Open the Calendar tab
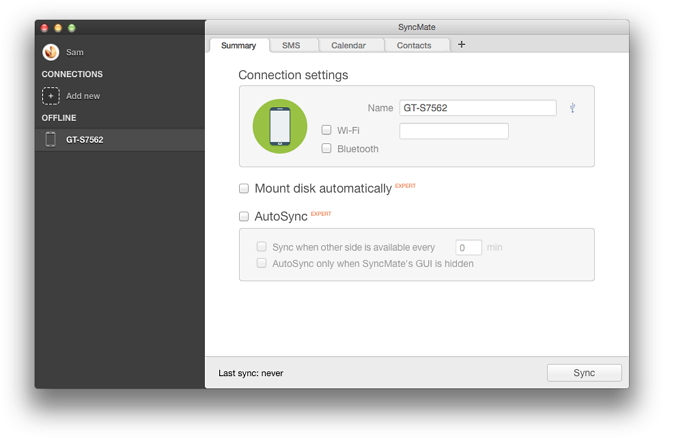The image size is (700, 441). 348,45
